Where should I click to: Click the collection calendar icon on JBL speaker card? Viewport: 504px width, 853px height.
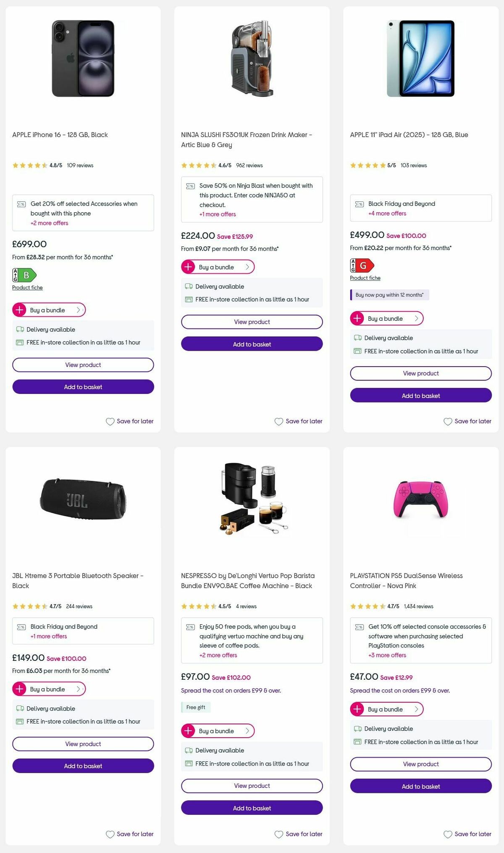click(x=19, y=721)
